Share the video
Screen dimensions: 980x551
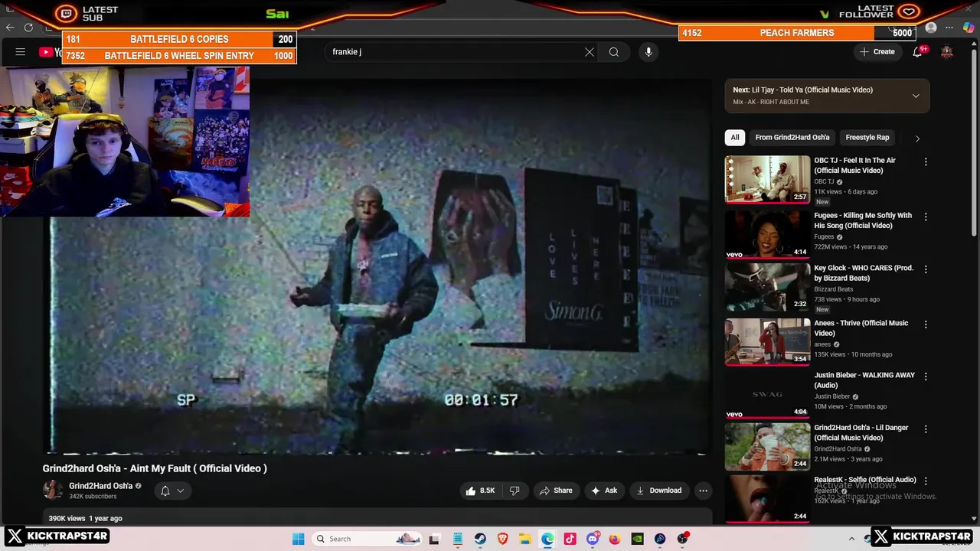click(556, 491)
